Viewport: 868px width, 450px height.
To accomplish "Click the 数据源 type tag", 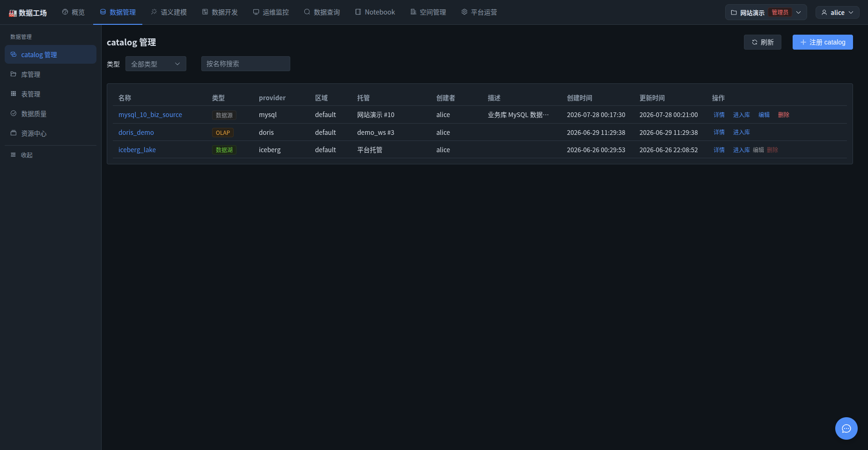I will coord(224,115).
